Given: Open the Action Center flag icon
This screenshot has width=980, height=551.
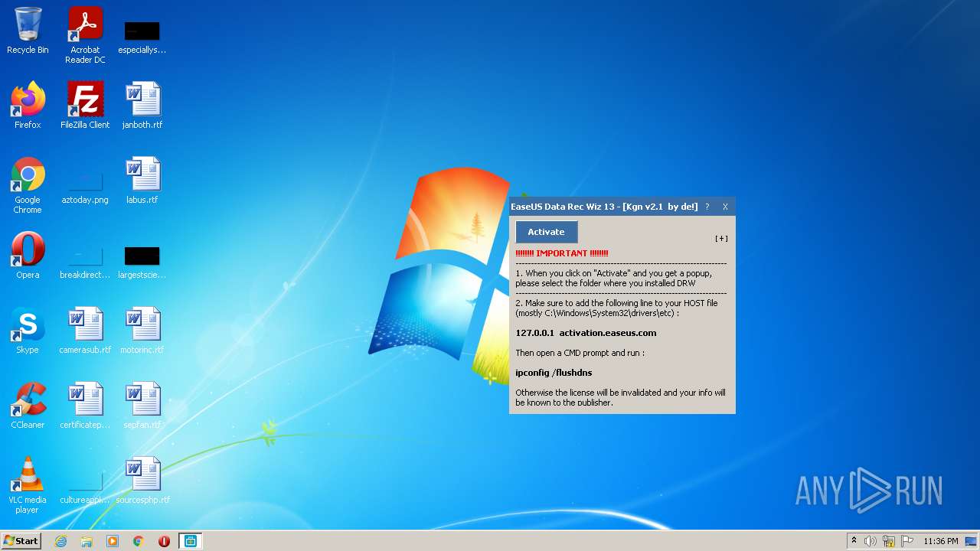Looking at the screenshot, I should point(907,541).
